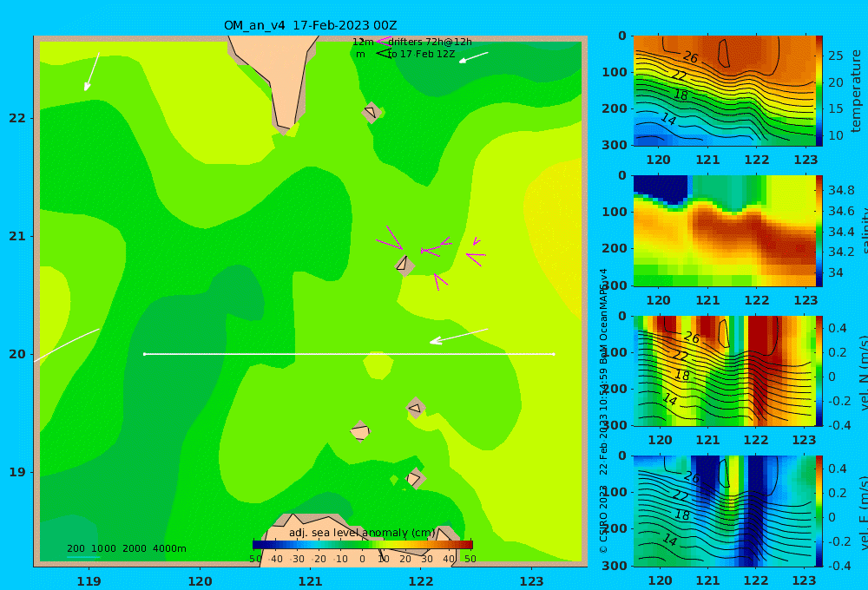Viewport: 868px width, 590px height.
Task: Click the small island with magenta drifters nearby
Action: coord(404,265)
